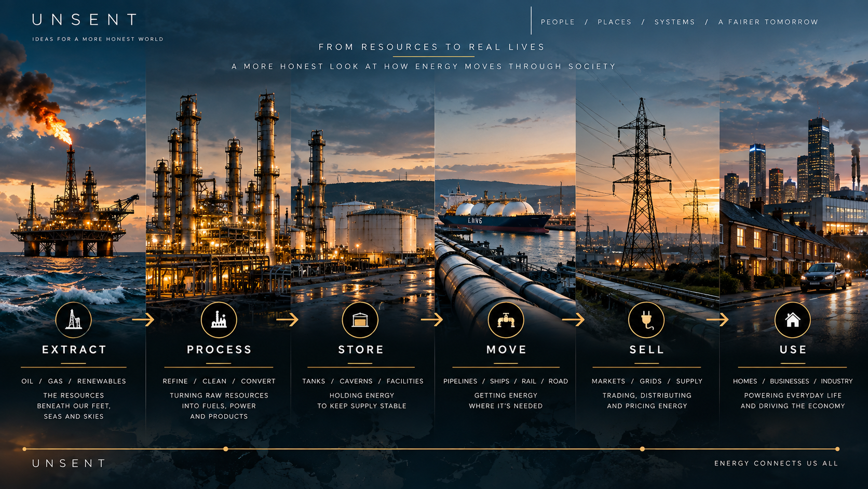Viewport: 868px width, 489px height.
Task: Click 'HOLDING ENERGY TO KEEP SUPPLY STABLE' text
Action: 362,401
